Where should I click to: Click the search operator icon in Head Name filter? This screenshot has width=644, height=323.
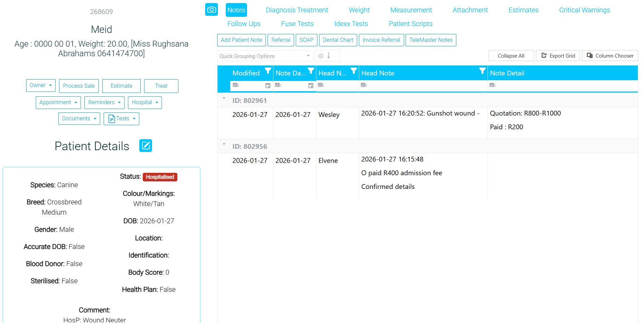[x=321, y=85]
